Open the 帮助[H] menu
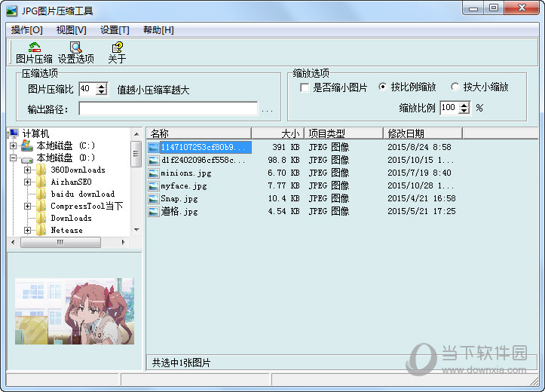Screen dimensions: 545x392 point(158,30)
